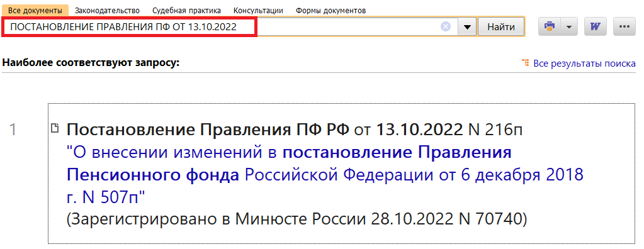Switch to the Все документы tab
644x249 pixels.
(x=35, y=10)
